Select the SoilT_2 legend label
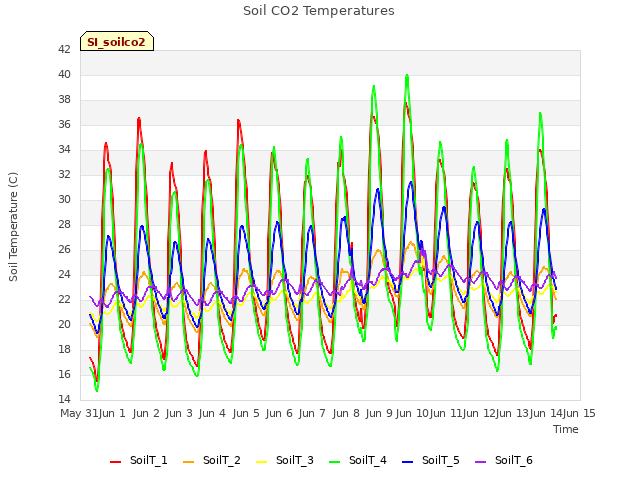The height and width of the screenshot is (480, 640). 222,460
